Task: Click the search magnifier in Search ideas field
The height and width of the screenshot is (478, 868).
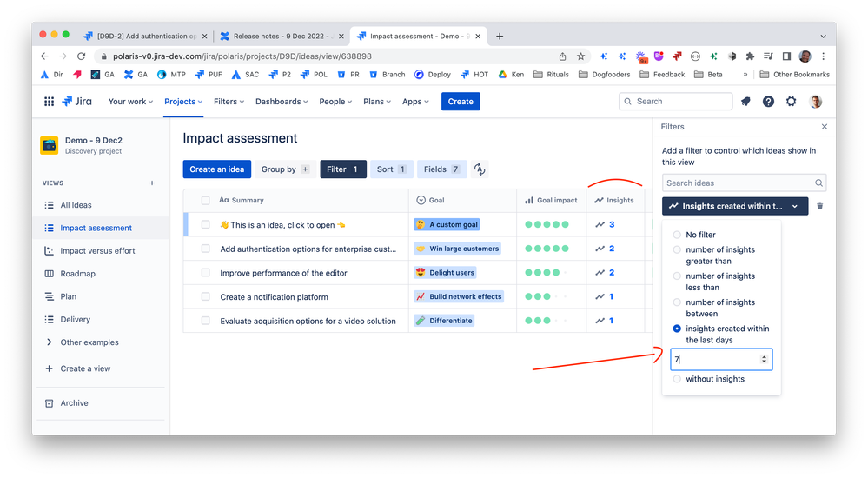Action: (818, 183)
